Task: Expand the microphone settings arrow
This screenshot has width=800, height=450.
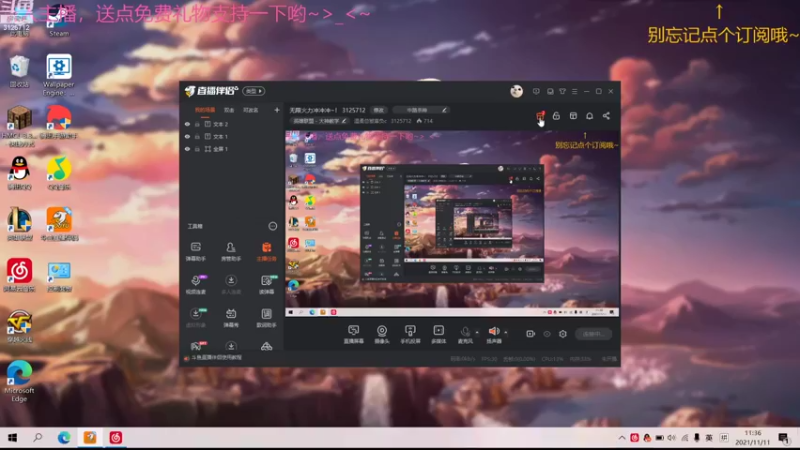Action: pos(477,333)
